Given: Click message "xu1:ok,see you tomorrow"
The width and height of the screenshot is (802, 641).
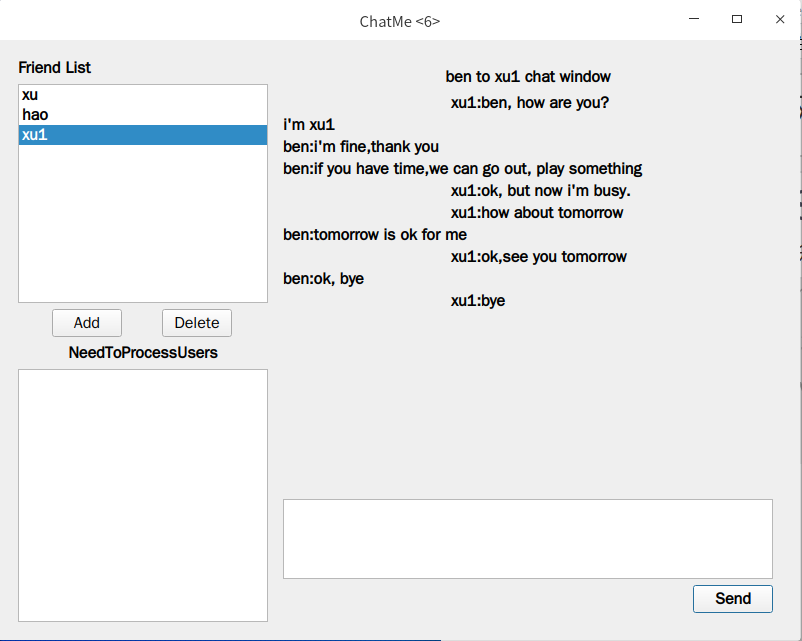Looking at the screenshot, I should (x=539, y=257).
